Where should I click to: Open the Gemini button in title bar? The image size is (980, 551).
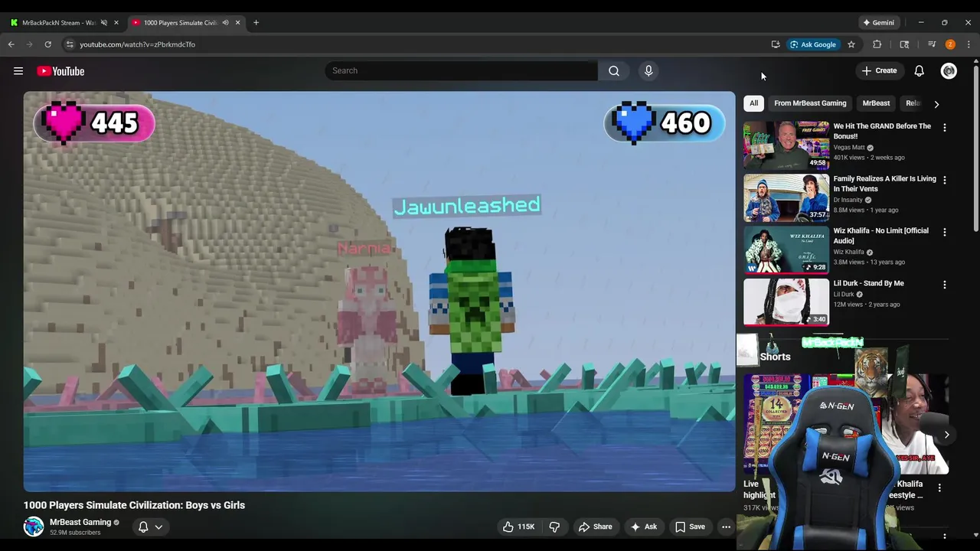point(878,22)
